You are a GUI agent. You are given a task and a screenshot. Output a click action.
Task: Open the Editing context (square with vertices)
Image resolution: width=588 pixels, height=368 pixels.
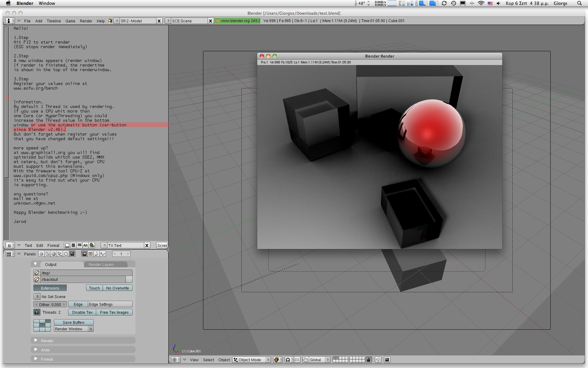click(x=66, y=254)
